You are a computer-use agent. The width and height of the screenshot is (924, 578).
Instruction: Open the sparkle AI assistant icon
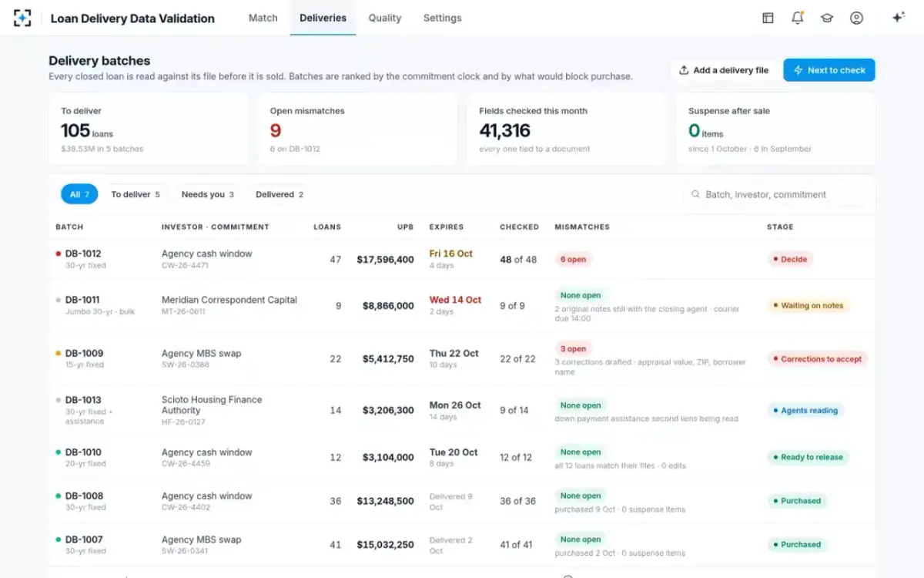pos(898,18)
